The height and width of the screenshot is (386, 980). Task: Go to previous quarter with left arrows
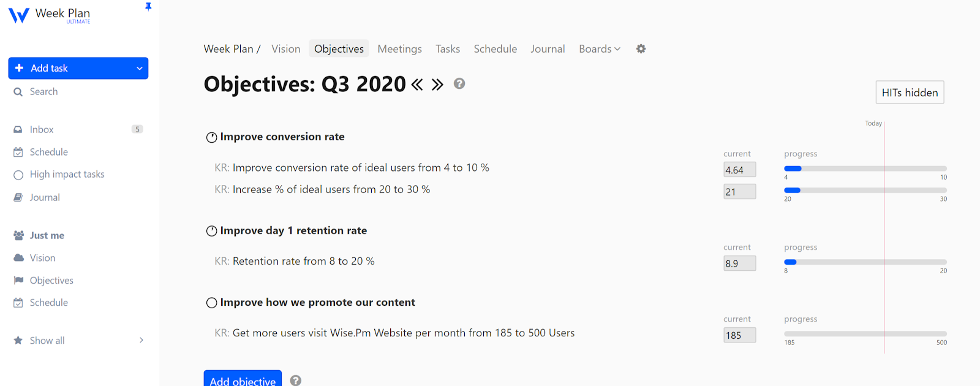[417, 85]
